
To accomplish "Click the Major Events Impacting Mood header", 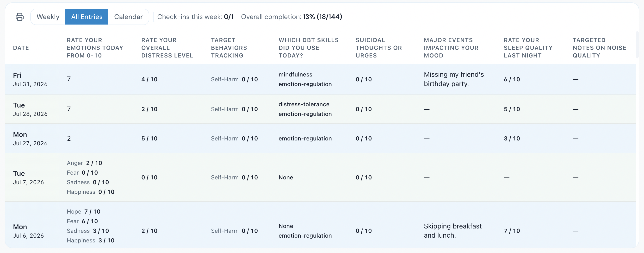I will tap(451, 48).
